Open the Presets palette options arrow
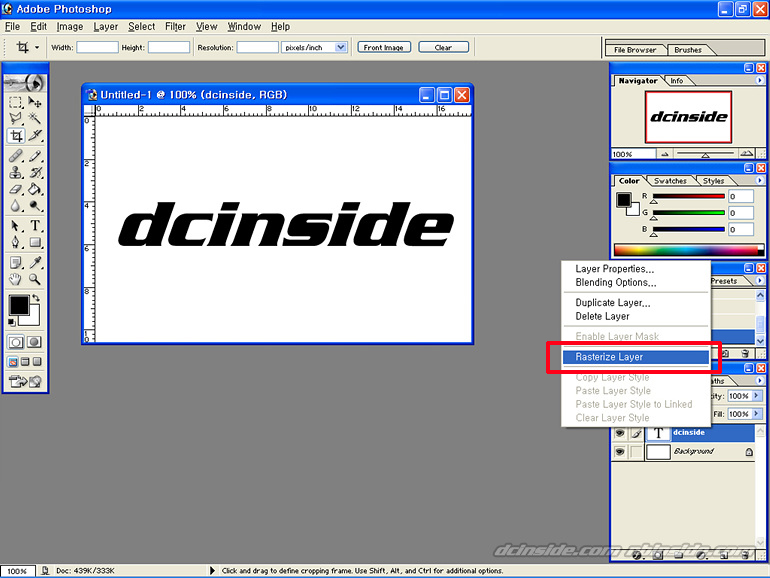The width and height of the screenshot is (770, 578). [x=759, y=280]
